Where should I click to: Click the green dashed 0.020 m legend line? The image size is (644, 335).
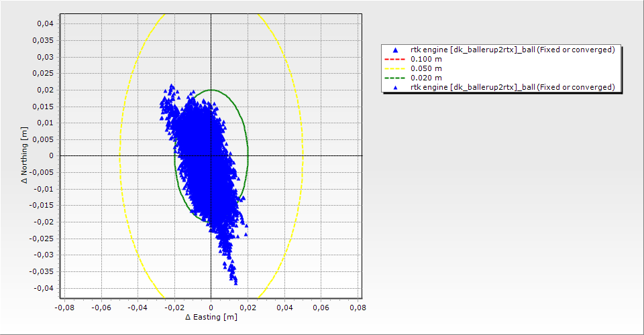[x=394, y=78]
